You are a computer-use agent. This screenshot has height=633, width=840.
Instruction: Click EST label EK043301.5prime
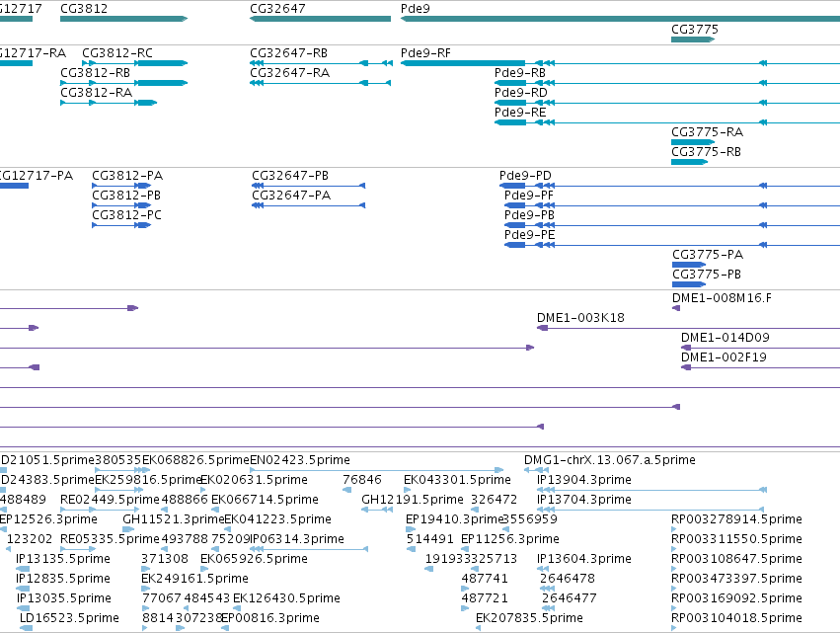click(x=457, y=480)
